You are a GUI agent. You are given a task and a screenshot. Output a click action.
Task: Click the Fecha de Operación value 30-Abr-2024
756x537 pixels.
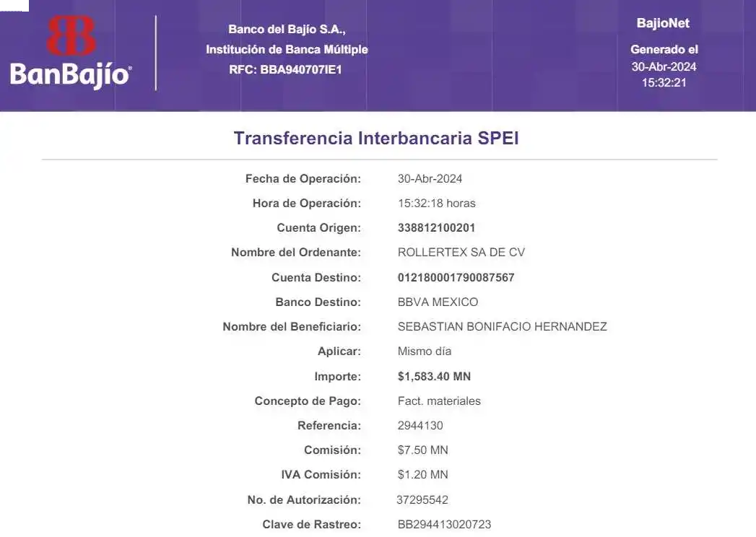pyautogui.click(x=430, y=178)
